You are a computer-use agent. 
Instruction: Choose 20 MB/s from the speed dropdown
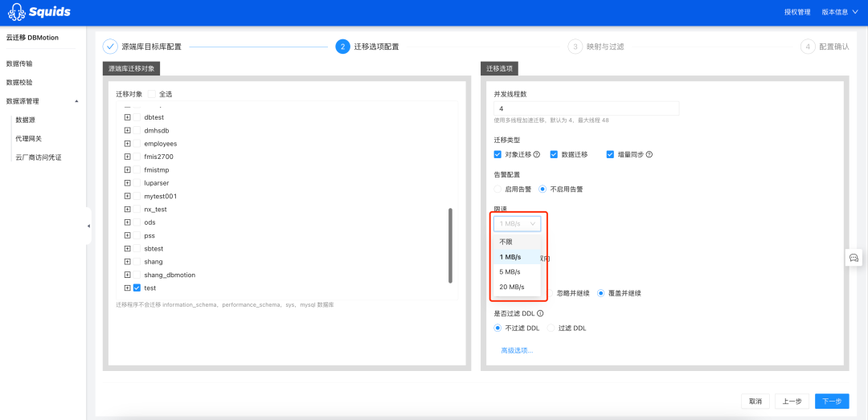tap(517, 287)
